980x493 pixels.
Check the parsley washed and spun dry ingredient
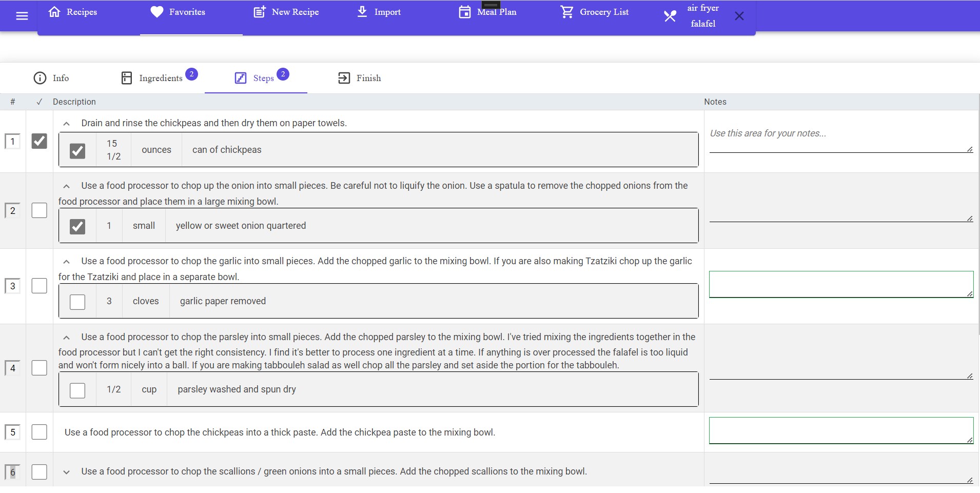(77, 390)
